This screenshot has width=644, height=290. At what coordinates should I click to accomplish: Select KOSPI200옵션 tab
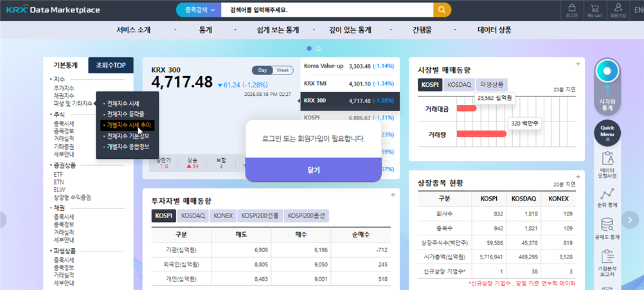click(307, 215)
